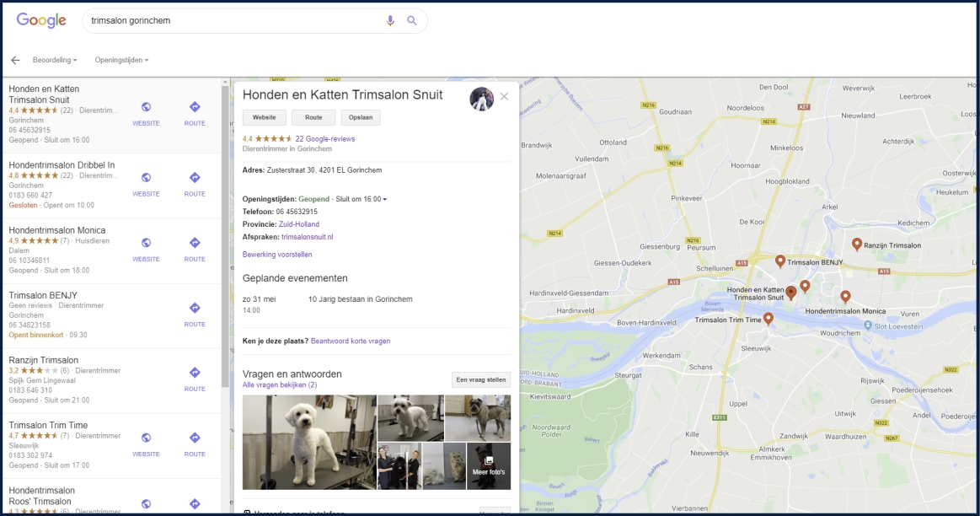Click route icon for Hondentrimsalon Monica
Screen dimensions: 980x516
coord(195,243)
